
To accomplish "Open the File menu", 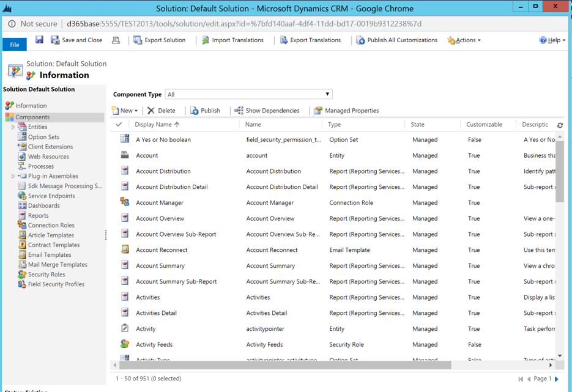I will (x=15, y=44).
